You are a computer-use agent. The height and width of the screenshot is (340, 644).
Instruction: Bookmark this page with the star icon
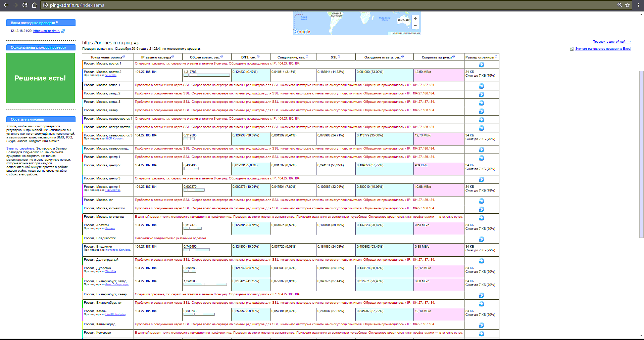[x=627, y=5]
